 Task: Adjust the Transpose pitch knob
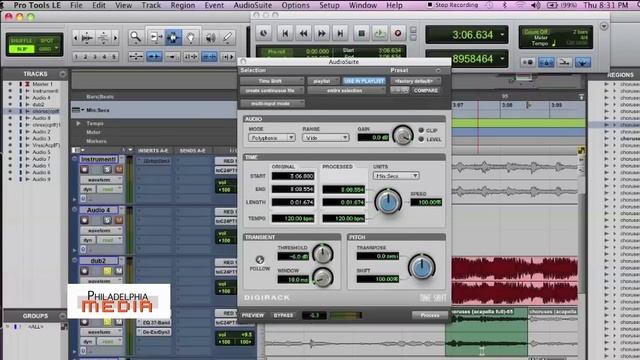pyautogui.click(x=422, y=267)
